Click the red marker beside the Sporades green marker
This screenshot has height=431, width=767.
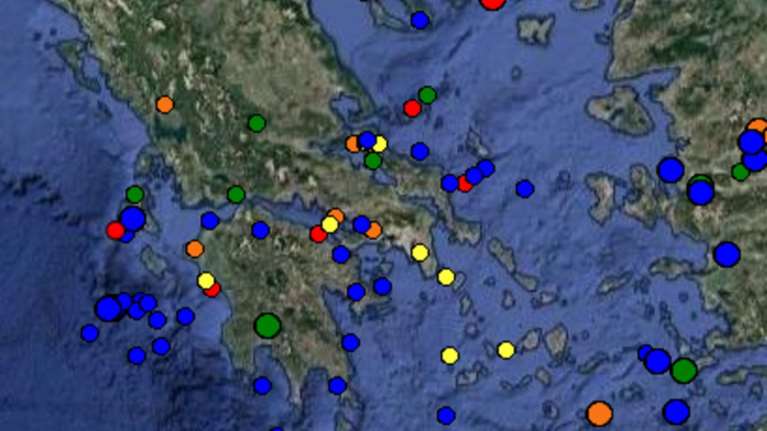click(x=412, y=108)
